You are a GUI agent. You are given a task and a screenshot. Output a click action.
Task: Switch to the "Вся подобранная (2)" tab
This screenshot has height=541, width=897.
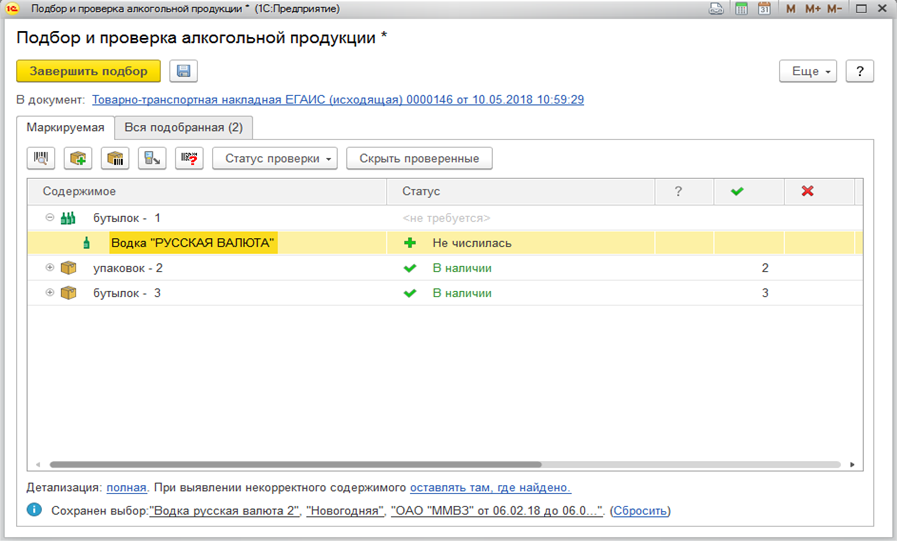[x=183, y=128]
